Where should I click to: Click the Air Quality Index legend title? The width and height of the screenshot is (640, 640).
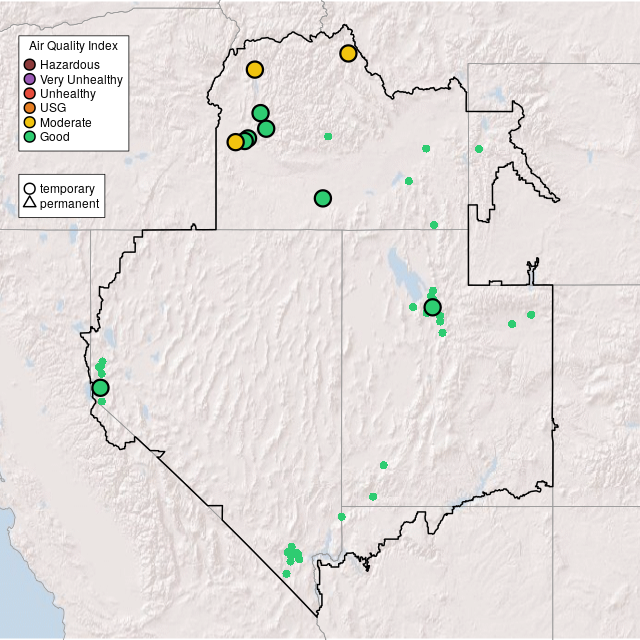tap(73, 46)
